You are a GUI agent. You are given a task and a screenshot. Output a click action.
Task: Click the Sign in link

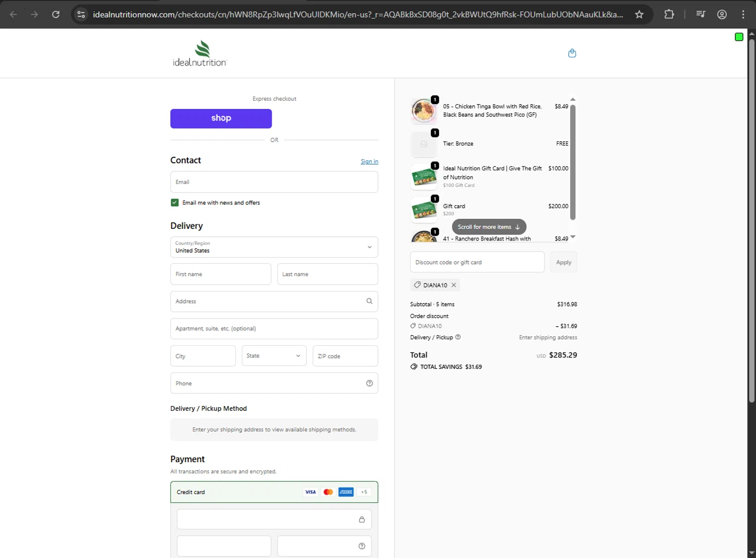click(369, 161)
